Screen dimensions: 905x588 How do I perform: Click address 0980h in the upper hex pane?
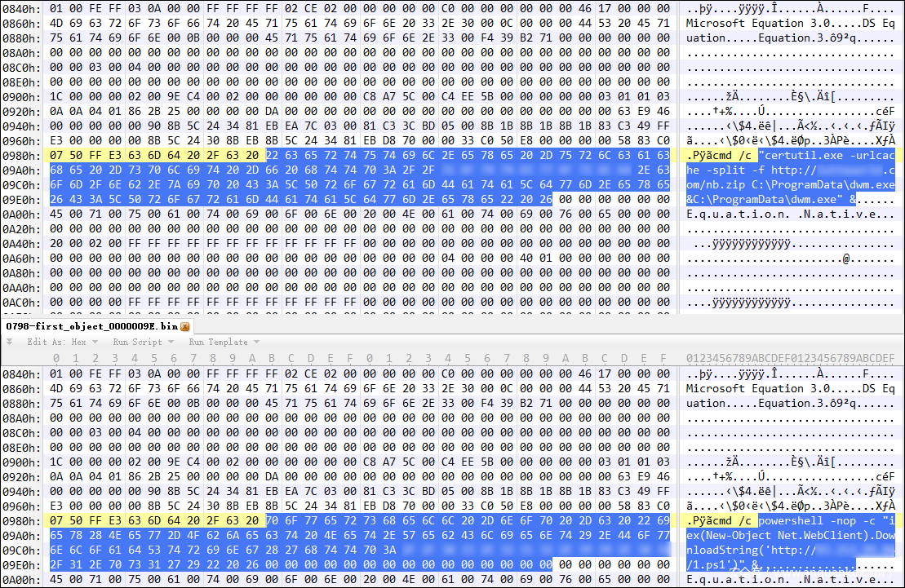point(21,155)
